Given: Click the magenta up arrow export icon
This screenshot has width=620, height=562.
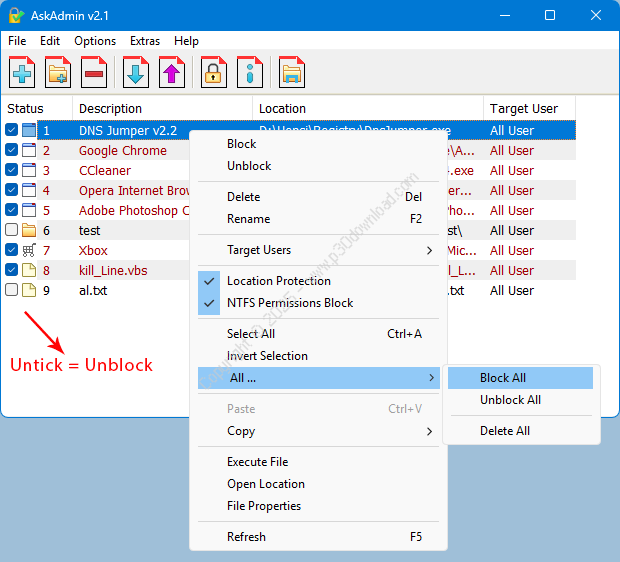Looking at the screenshot, I should 172,73.
